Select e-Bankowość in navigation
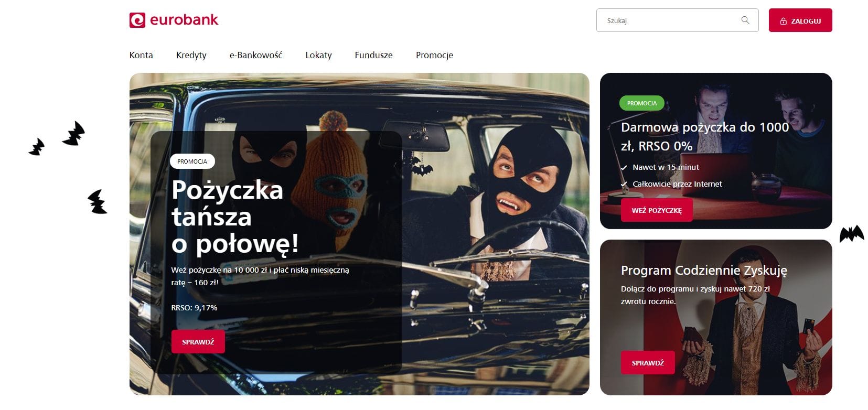This screenshot has width=868, height=410. point(256,55)
